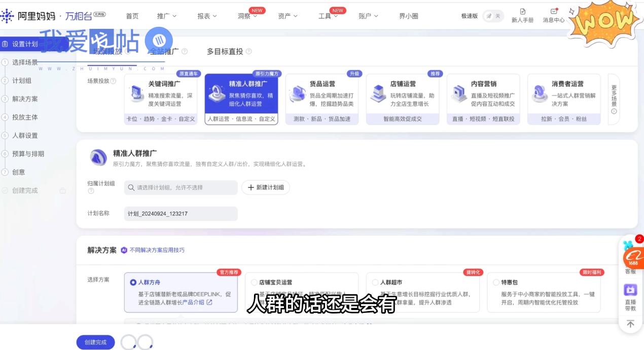Select the 店铺宝贝运营 radio option
644x350 pixels.
pos(255,282)
